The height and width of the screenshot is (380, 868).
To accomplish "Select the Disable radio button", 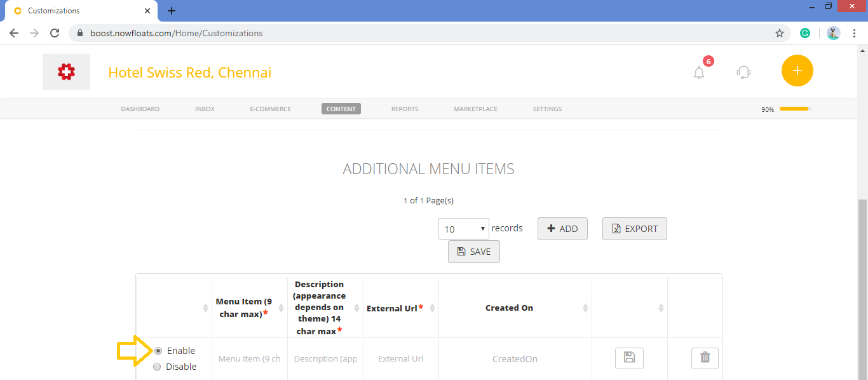I will (x=157, y=367).
